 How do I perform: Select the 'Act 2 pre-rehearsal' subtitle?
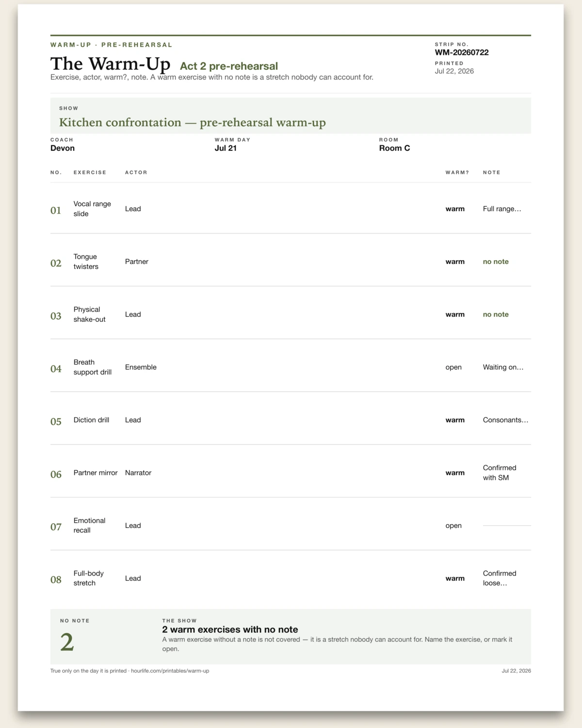229,66
